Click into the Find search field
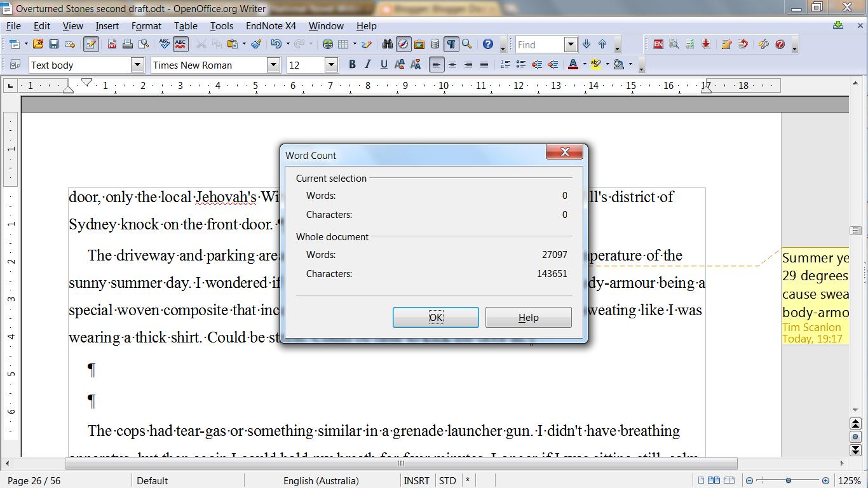The width and height of the screenshot is (868, 488). 539,44
